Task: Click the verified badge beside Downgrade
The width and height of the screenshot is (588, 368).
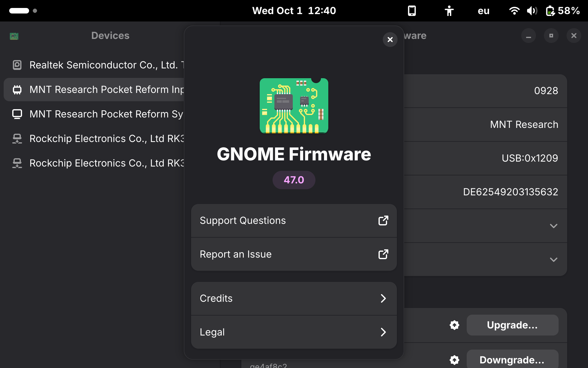Action: (x=454, y=360)
